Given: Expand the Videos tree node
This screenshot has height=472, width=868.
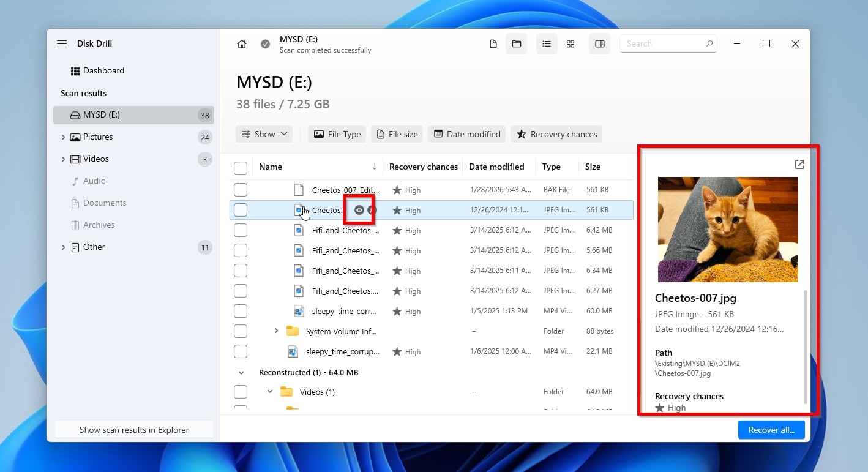Looking at the screenshot, I should coord(63,159).
